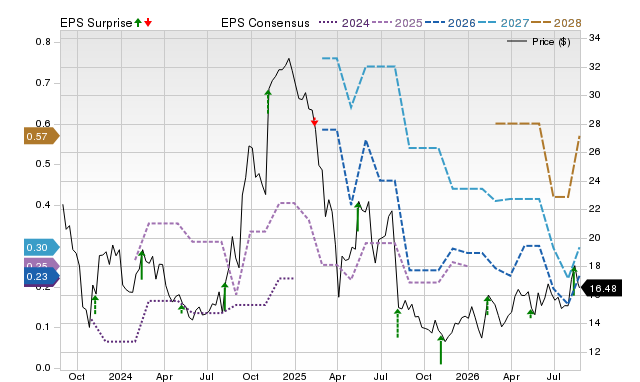Select the 2026 EPS Consensus legend entry

pos(450,23)
